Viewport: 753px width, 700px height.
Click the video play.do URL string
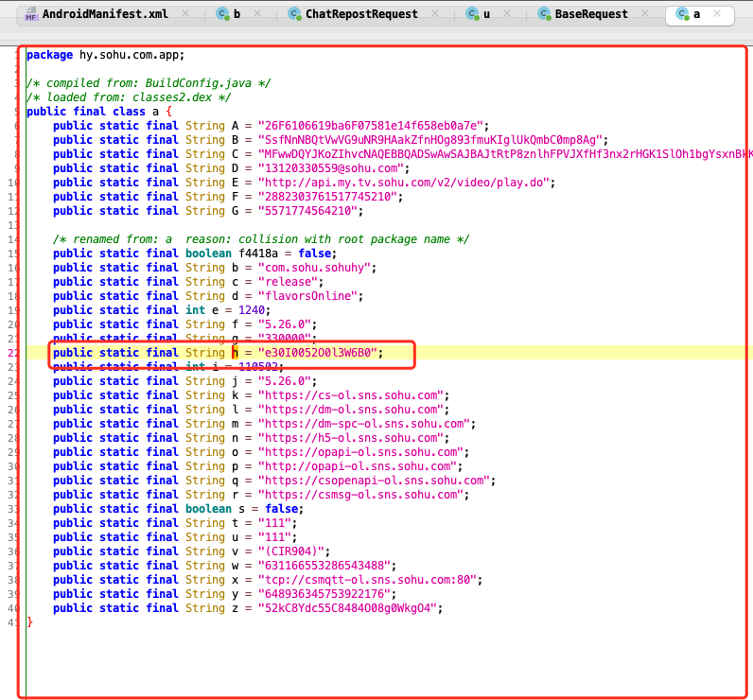tap(403, 183)
